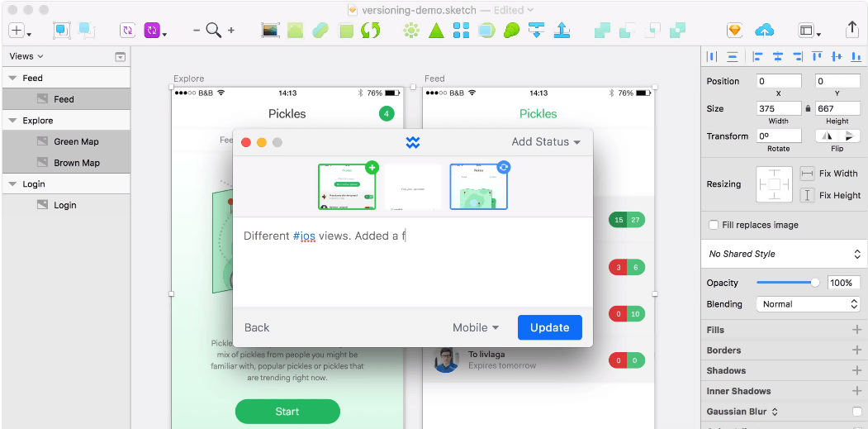Click the image picture toolbar icon
This screenshot has height=429, width=868.
(269, 31)
